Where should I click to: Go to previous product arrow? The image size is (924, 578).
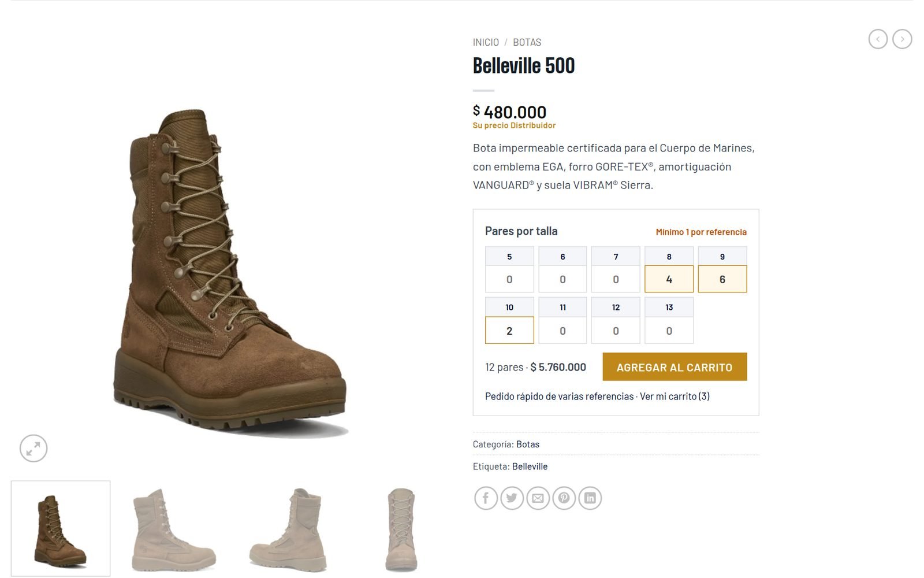point(878,39)
